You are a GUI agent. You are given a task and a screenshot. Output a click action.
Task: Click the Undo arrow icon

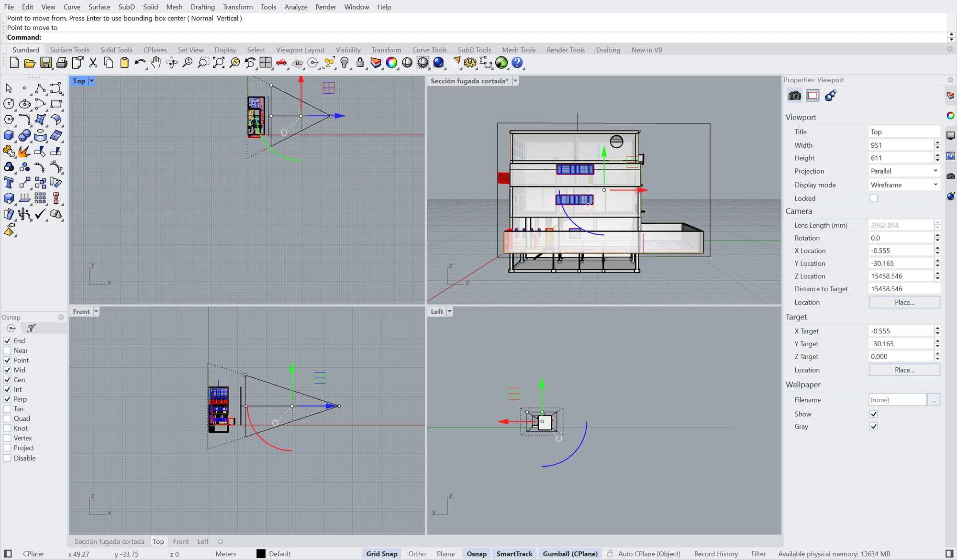tap(140, 63)
